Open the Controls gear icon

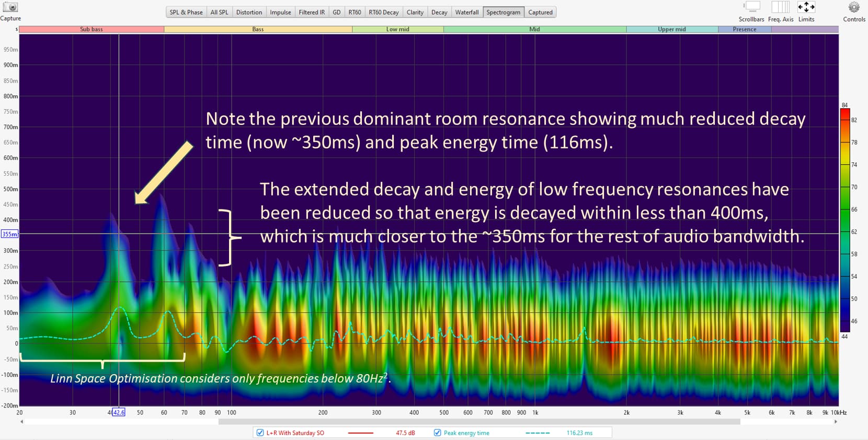[854, 7]
